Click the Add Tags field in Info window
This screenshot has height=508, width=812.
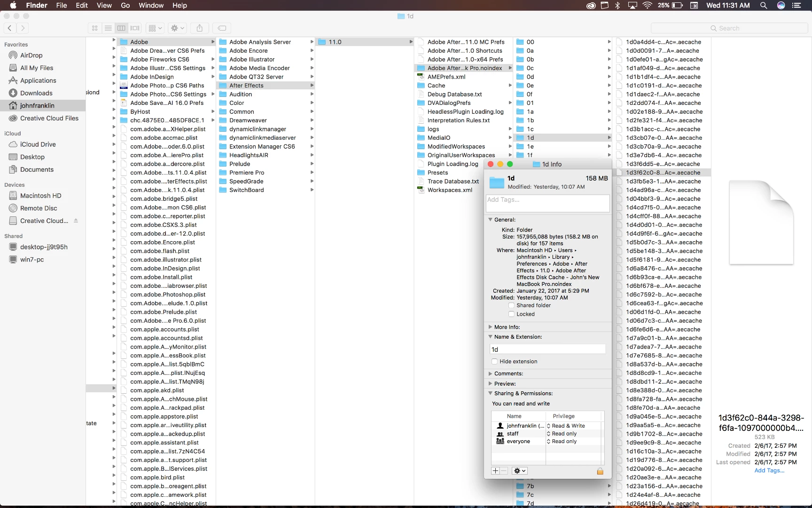click(548, 204)
